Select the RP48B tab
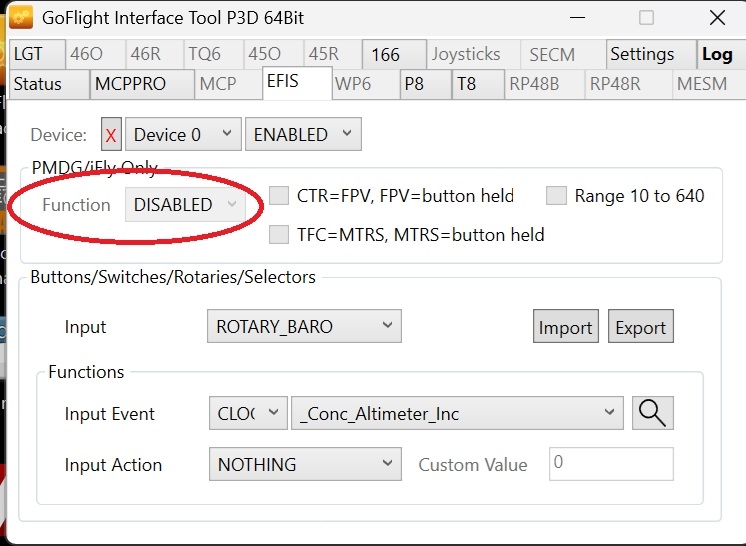Image resolution: width=746 pixels, height=546 pixels. pos(545,84)
